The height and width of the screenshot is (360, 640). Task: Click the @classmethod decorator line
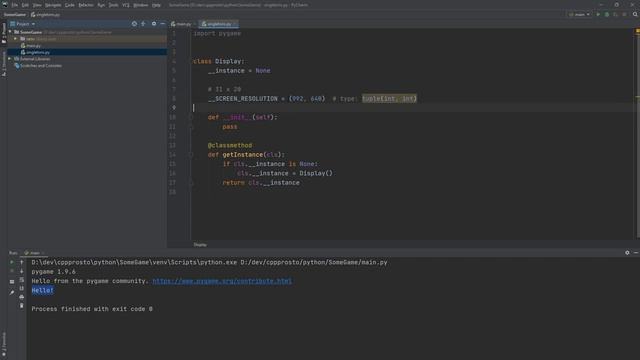click(230, 145)
